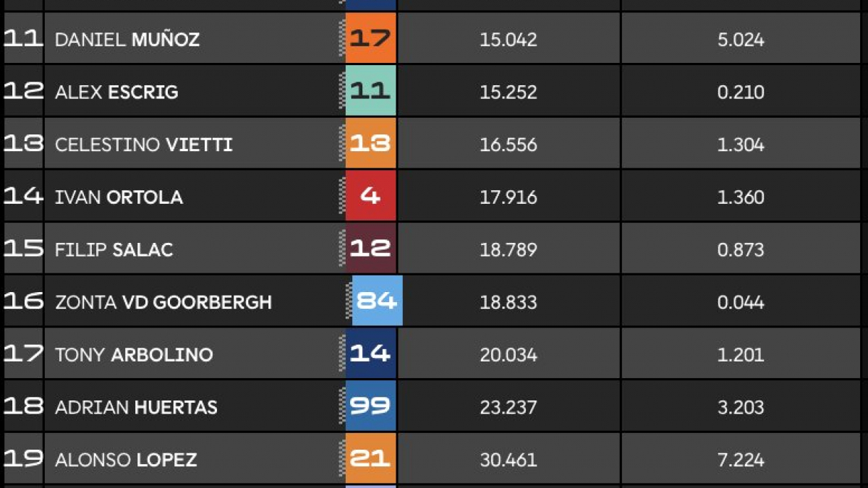Click Daniel Muñoz's orange number 17 badge
Viewport: 868px width, 488px height.
(370, 38)
